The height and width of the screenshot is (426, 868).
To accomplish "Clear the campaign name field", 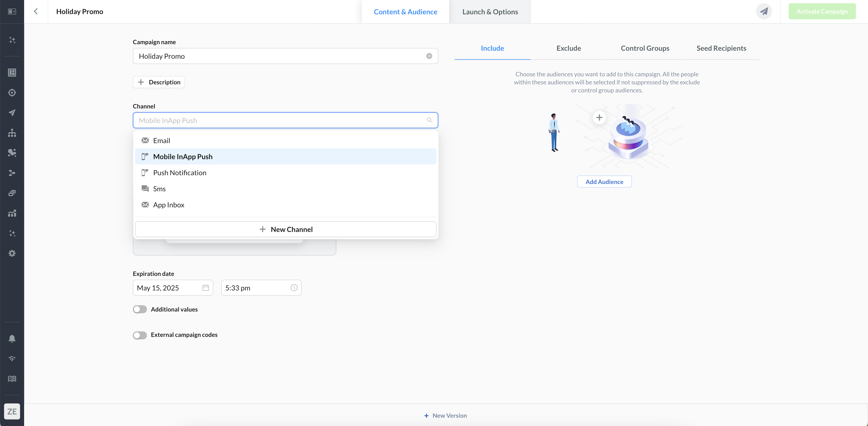I will coord(429,56).
